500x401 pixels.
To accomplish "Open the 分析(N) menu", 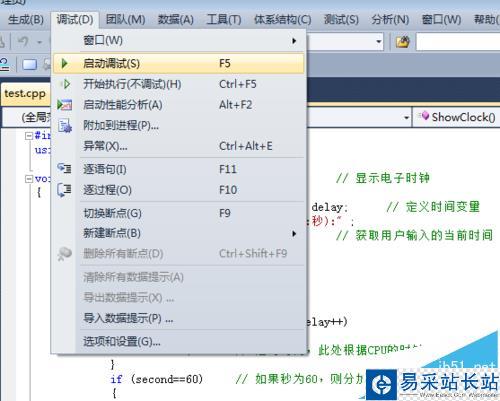I will coord(390,19).
